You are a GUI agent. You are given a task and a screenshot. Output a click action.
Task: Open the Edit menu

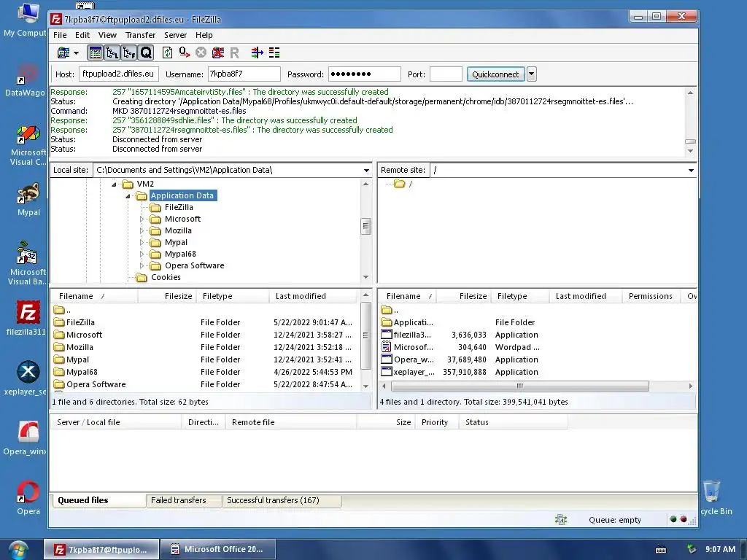point(82,35)
